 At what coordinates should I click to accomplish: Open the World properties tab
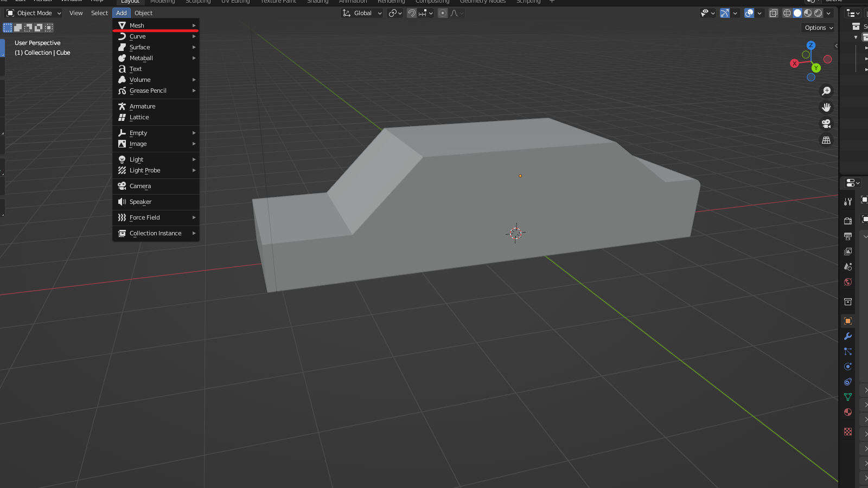(x=848, y=282)
